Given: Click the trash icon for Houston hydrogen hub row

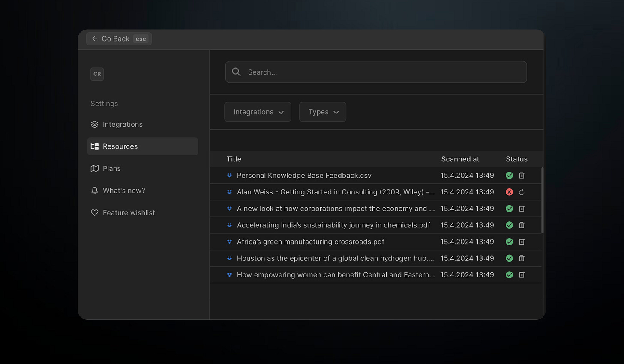Looking at the screenshot, I should [x=522, y=258].
